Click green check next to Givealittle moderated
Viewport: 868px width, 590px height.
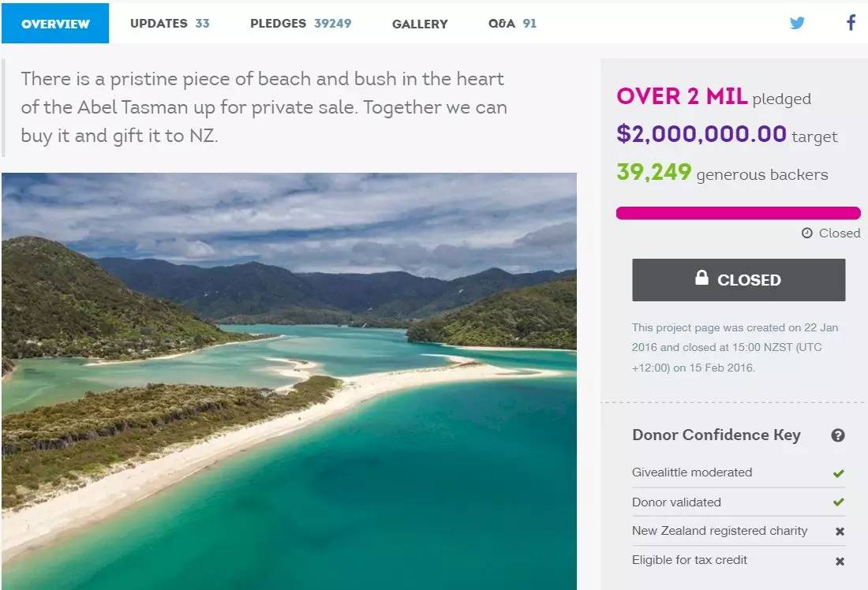point(839,473)
